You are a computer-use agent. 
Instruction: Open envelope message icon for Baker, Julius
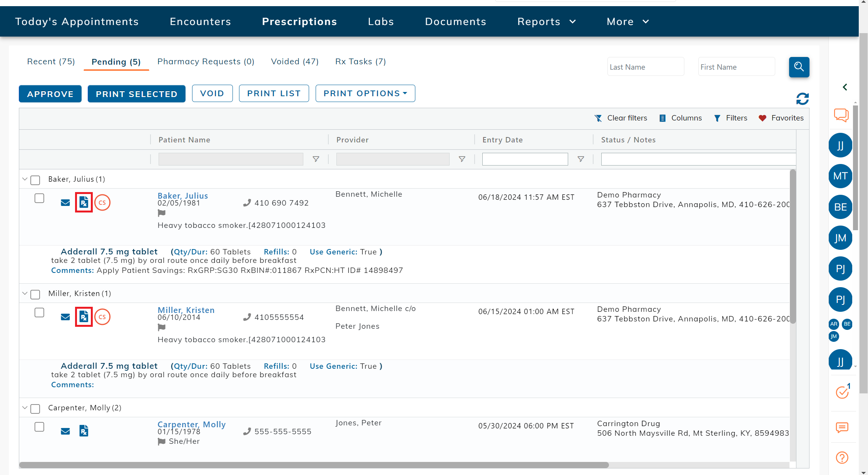pyautogui.click(x=65, y=203)
